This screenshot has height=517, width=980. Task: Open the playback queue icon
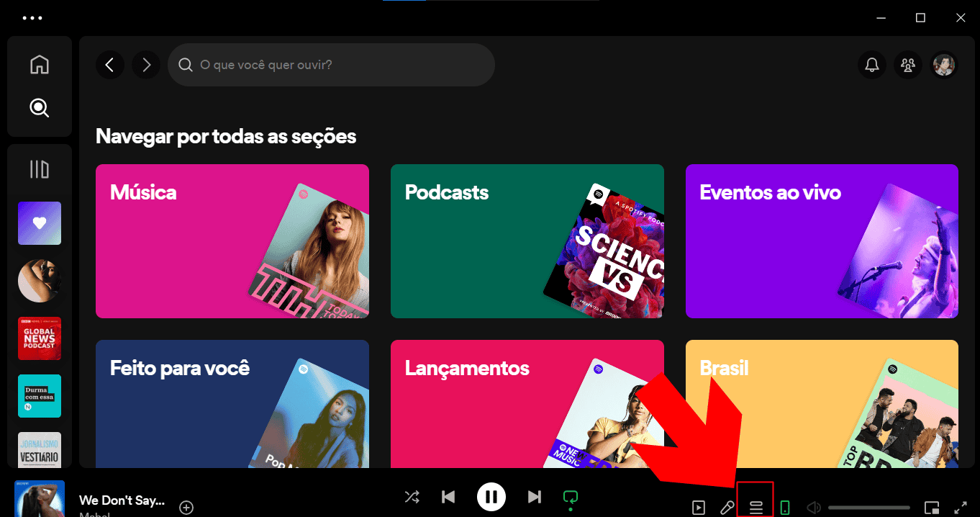pyautogui.click(x=756, y=508)
